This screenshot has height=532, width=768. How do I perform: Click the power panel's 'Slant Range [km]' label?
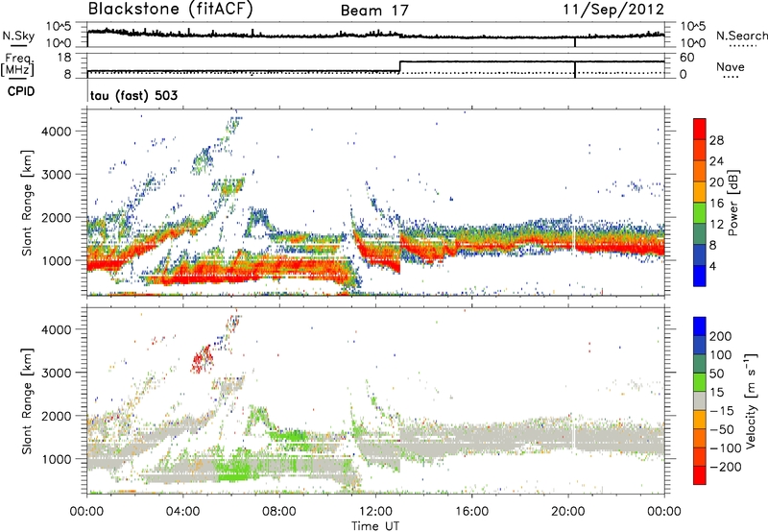click(x=27, y=203)
